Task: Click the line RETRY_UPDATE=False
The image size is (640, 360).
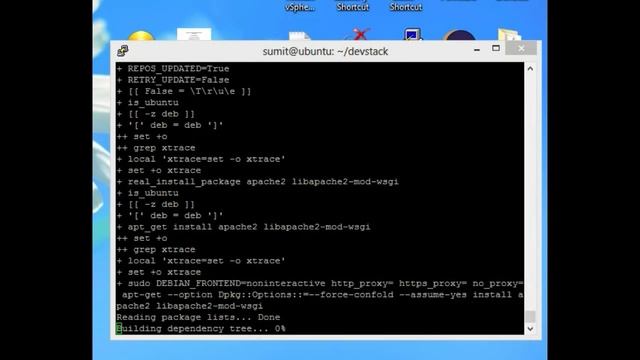Action: (x=173, y=80)
